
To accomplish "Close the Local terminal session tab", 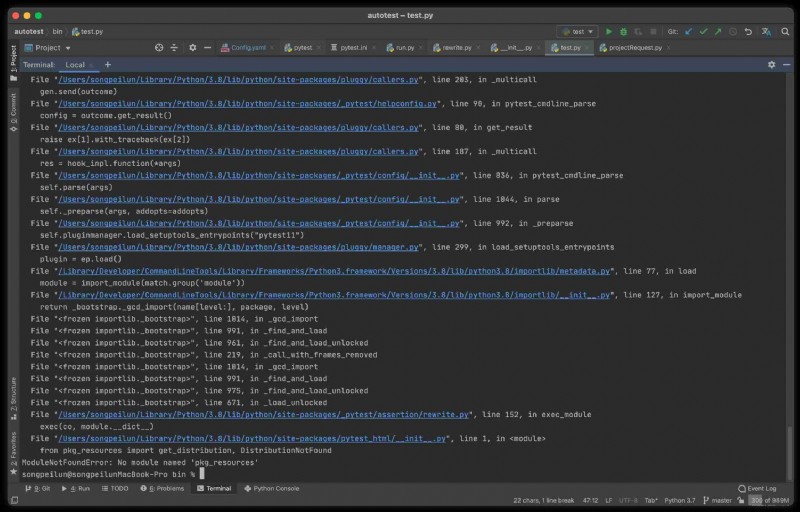I will [91, 65].
